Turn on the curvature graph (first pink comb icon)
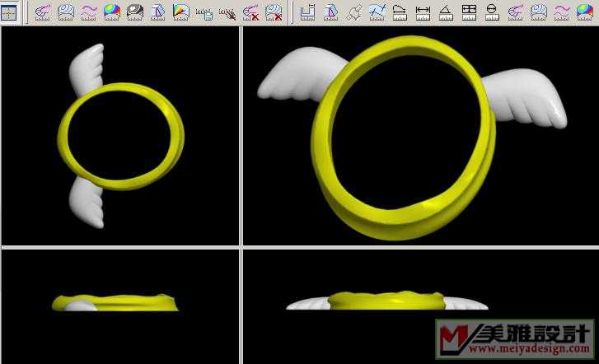599x364 pixels. click(43, 12)
